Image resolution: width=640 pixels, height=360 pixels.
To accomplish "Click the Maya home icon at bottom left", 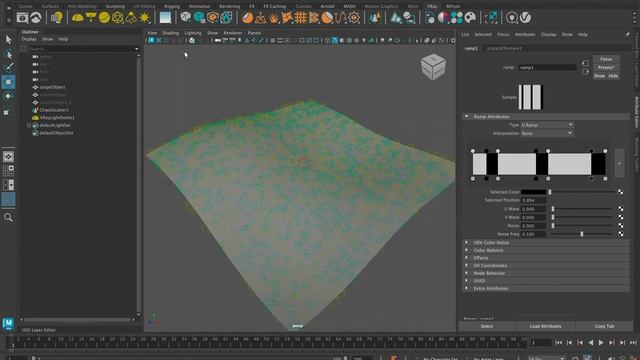I will (x=8, y=323).
